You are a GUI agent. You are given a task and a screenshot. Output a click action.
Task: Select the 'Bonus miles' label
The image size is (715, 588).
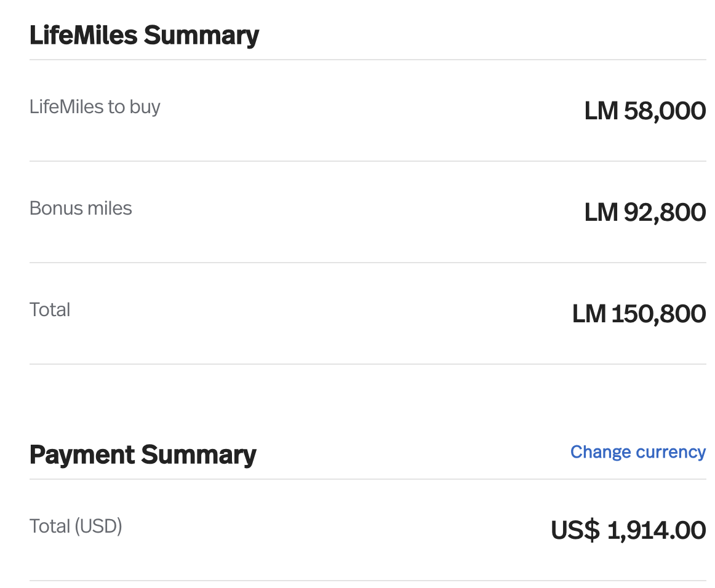[x=81, y=209]
